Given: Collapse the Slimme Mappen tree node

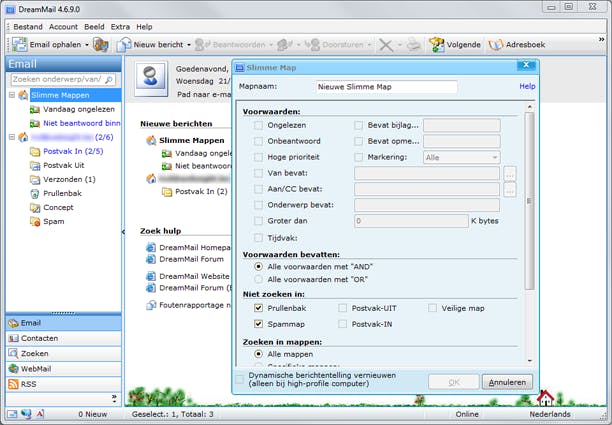Looking at the screenshot, I should (x=12, y=95).
